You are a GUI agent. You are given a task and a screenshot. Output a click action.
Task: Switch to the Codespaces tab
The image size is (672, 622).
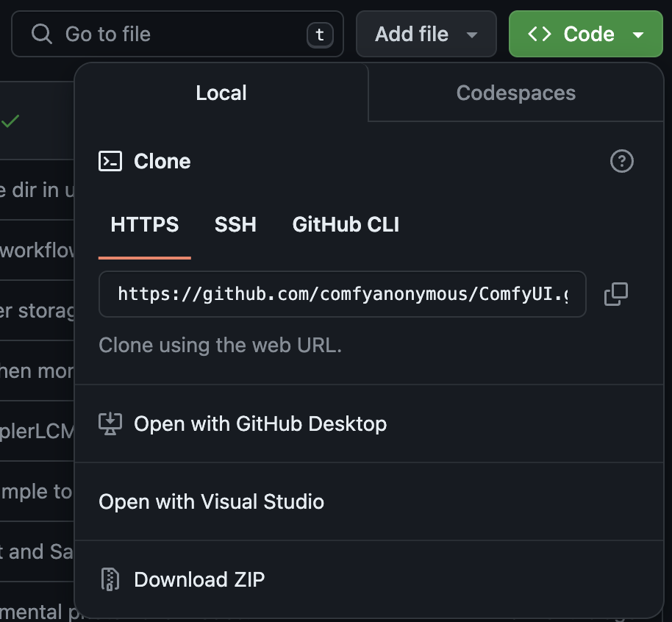515,93
